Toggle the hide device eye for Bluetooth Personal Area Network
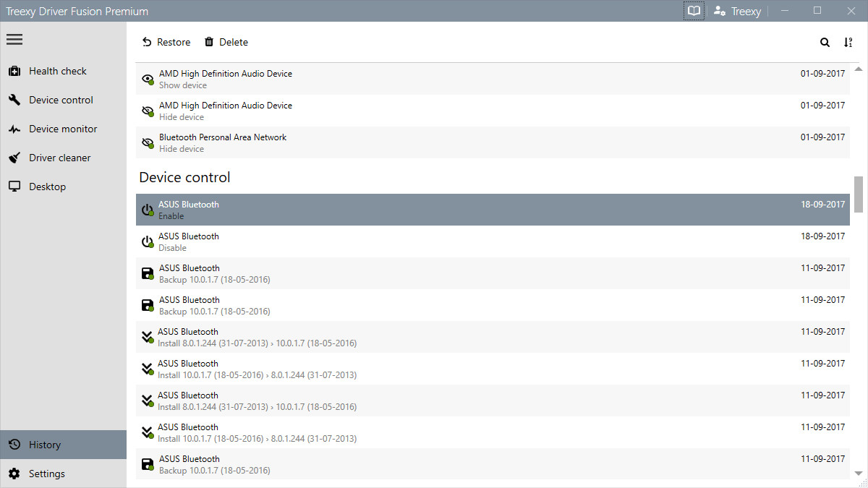Image resolution: width=868 pixels, height=488 pixels. click(148, 142)
